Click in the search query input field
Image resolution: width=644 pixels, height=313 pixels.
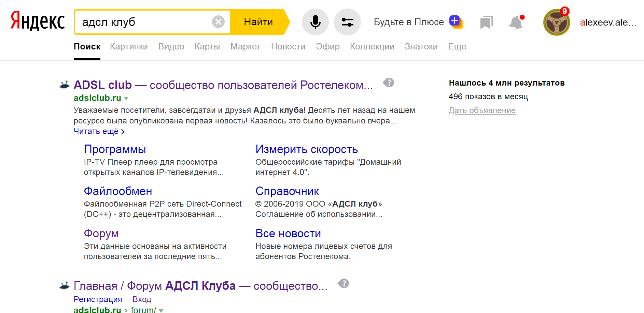pyautogui.click(x=143, y=22)
